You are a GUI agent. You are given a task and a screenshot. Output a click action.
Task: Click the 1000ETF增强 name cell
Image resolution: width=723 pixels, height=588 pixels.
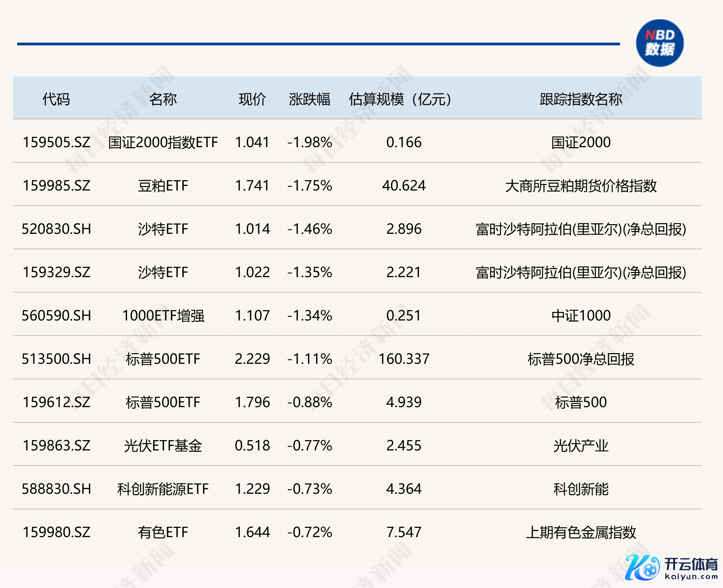coord(163,316)
